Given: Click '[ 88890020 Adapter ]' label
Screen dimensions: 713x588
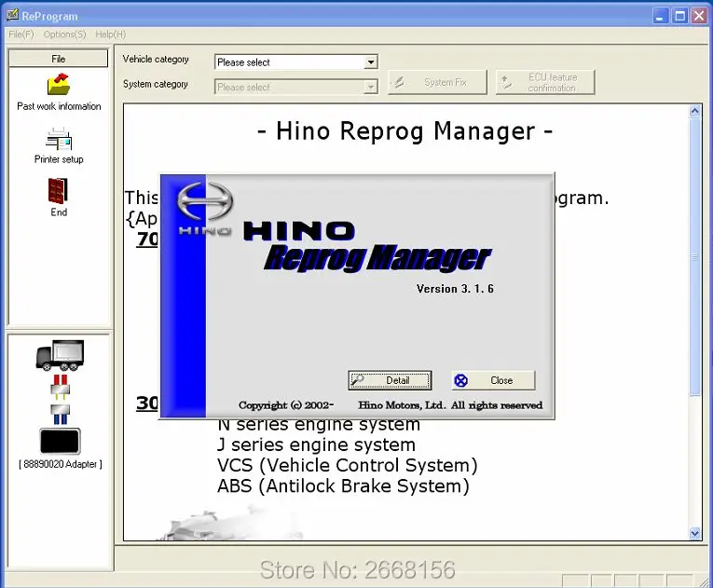Looking at the screenshot, I should tap(61, 464).
